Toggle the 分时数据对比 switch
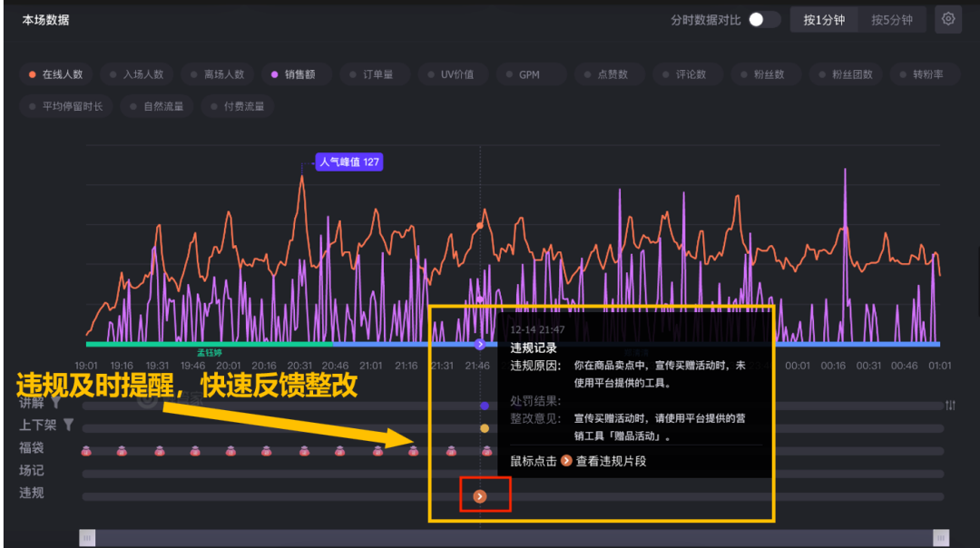This screenshot has height=548, width=980. click(x=764, y=20)
